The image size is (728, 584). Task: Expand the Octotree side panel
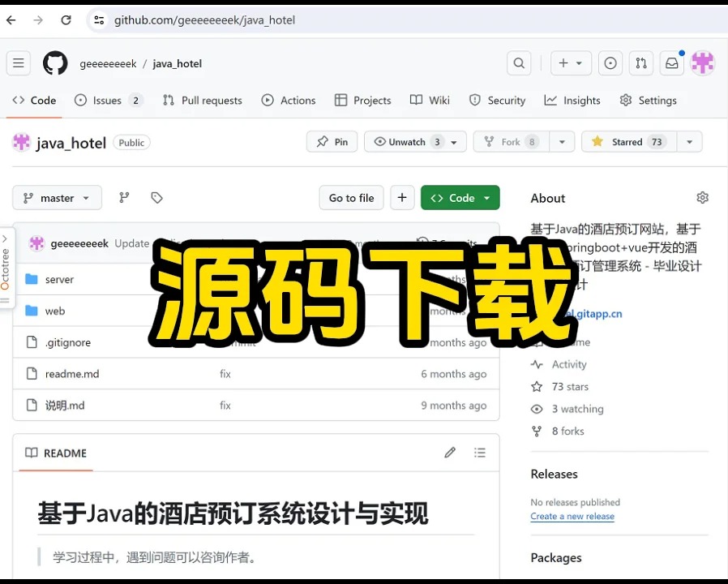point(5,268)
